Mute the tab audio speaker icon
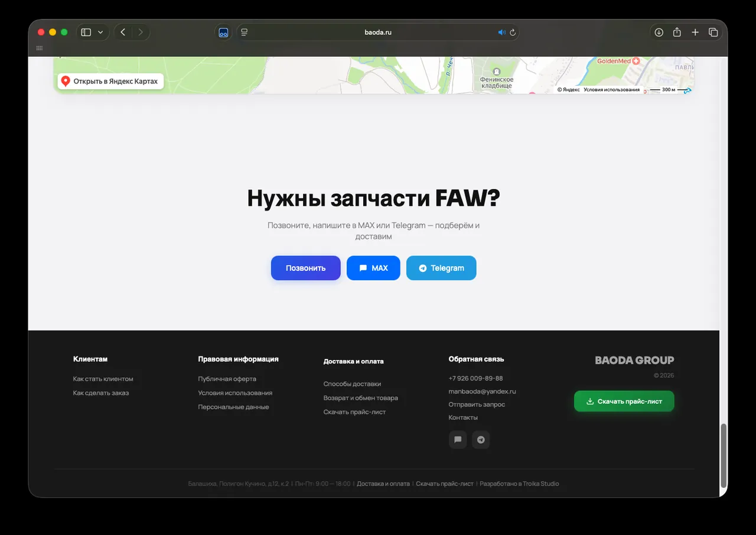 501,32
